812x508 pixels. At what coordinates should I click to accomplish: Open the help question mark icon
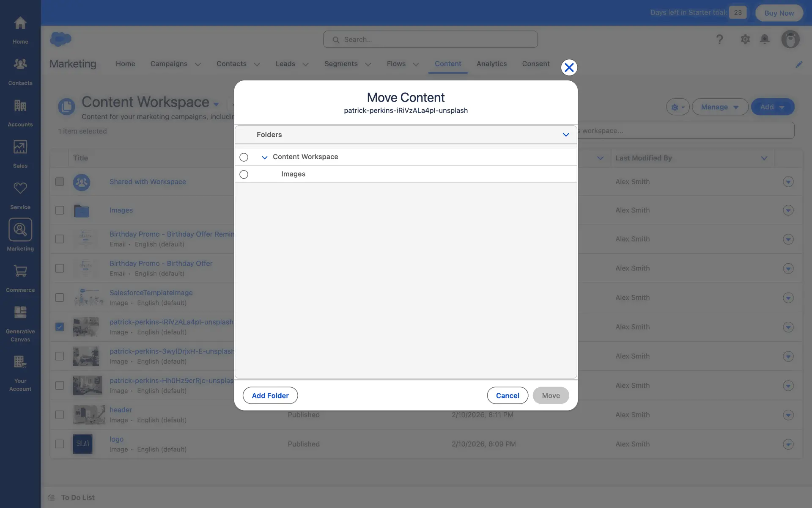click(x=719, y=39)
